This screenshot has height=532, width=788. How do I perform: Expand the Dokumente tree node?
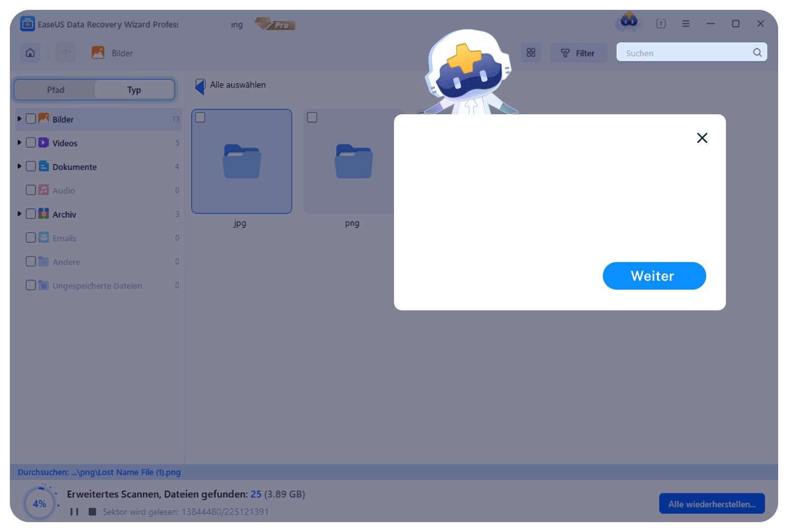coord(19,166)
